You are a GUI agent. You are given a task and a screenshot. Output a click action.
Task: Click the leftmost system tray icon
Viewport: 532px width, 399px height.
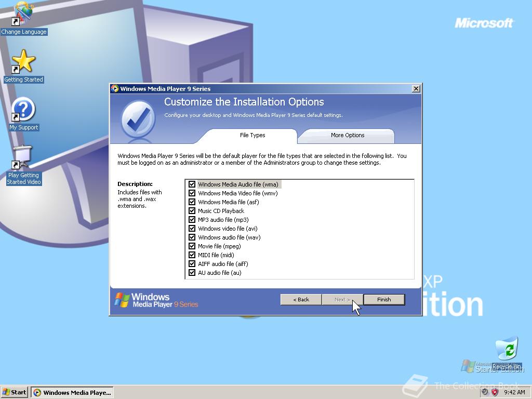[485, 392]
